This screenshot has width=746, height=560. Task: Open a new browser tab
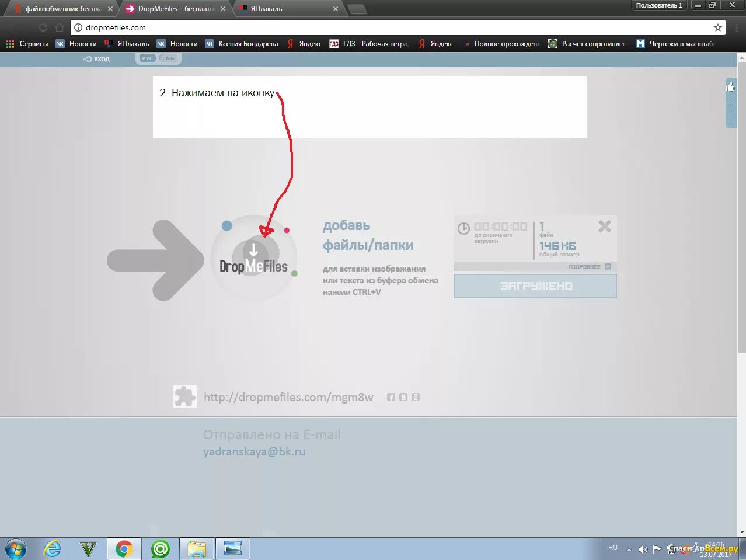(x=357, y=9)
